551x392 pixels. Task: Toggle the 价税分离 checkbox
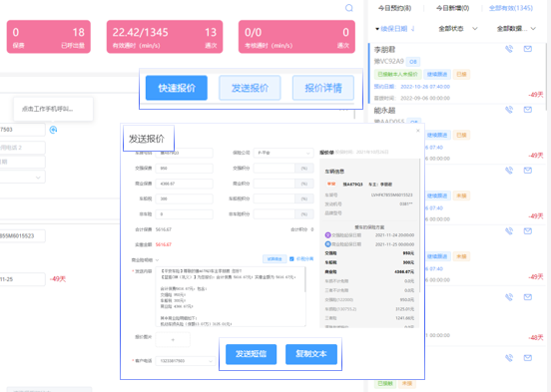(x=291, y=259)
